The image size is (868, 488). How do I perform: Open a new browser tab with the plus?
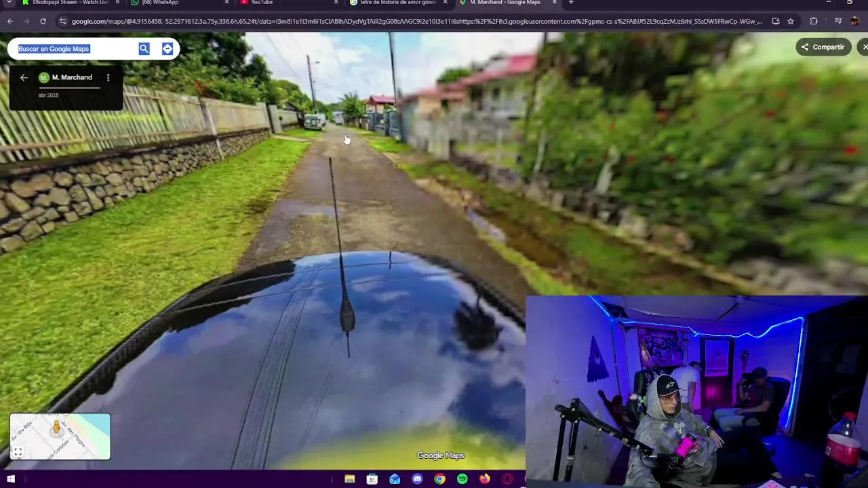pos(571,3)
